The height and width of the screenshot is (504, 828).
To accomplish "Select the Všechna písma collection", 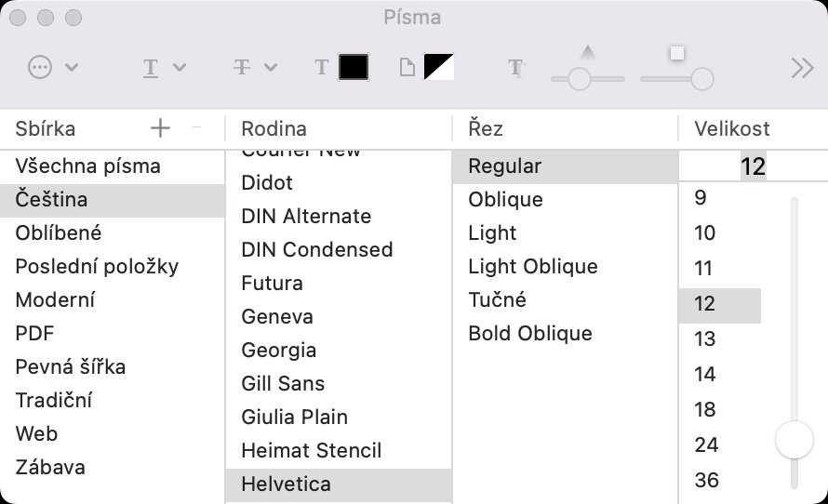I will (x=88, y=166).
